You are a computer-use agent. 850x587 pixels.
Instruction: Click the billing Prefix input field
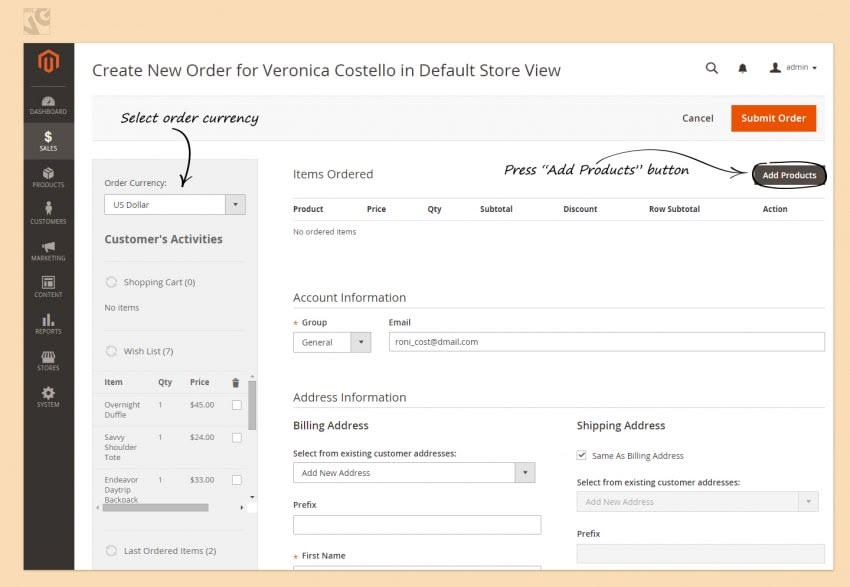[417, 525]
